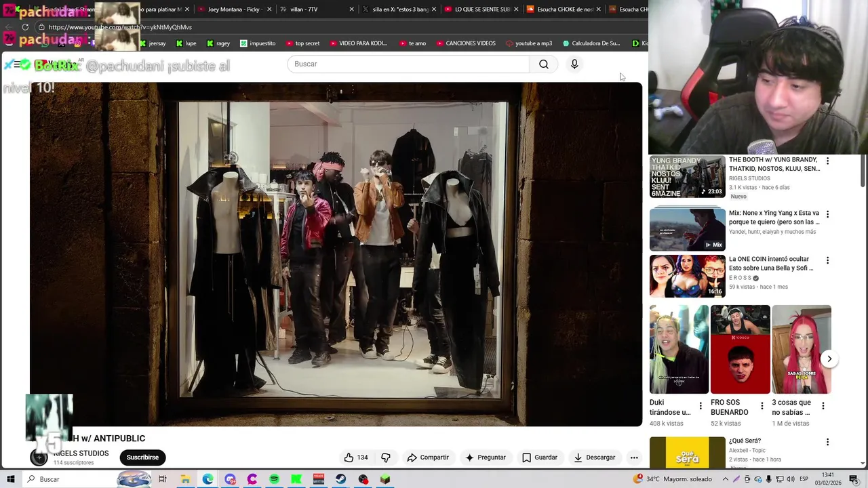868x488 pixels.
Task: Open Duki tirándose short thumbnail
Action: point(679,349)
